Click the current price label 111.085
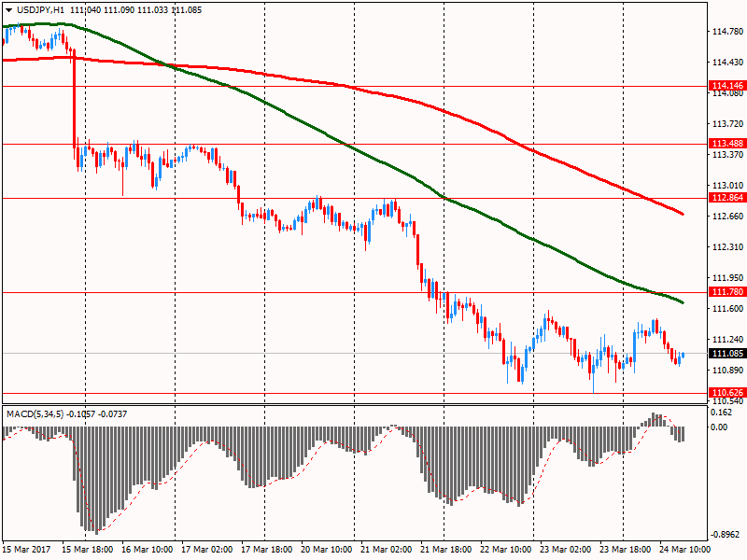The image size is (747, 560). (x=726, y=354)
